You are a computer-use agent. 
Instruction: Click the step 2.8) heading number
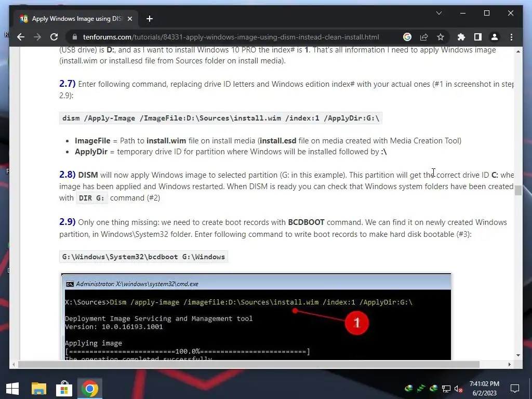point(67,175)
